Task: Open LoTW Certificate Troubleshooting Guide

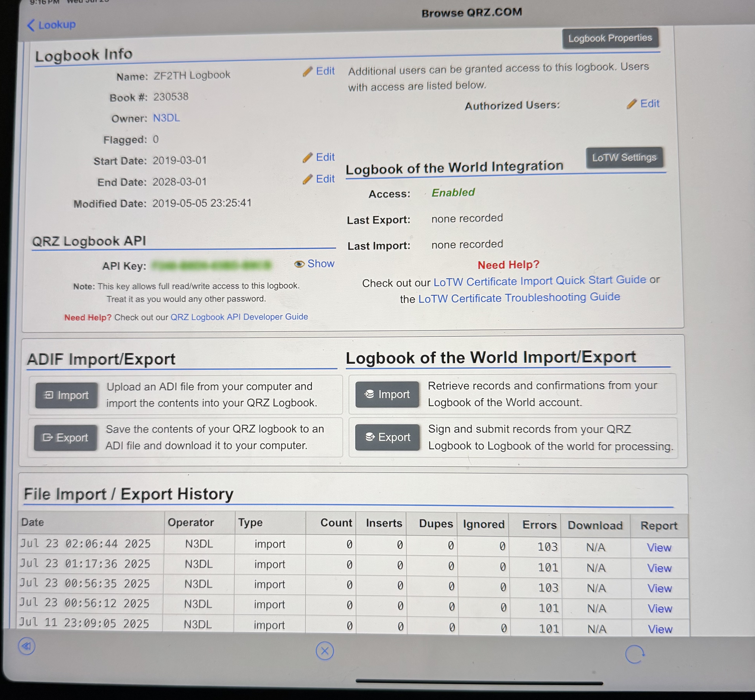Action: [x=519, y=298]
